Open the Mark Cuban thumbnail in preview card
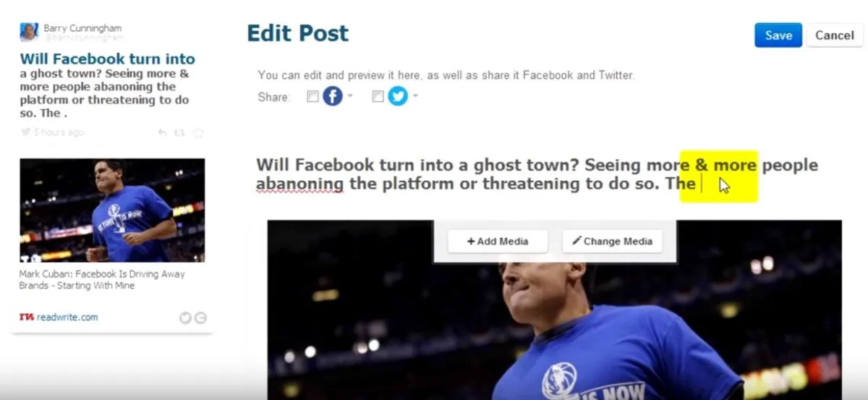The width and height of the screenshot is (868, 400). click(112, 210)
